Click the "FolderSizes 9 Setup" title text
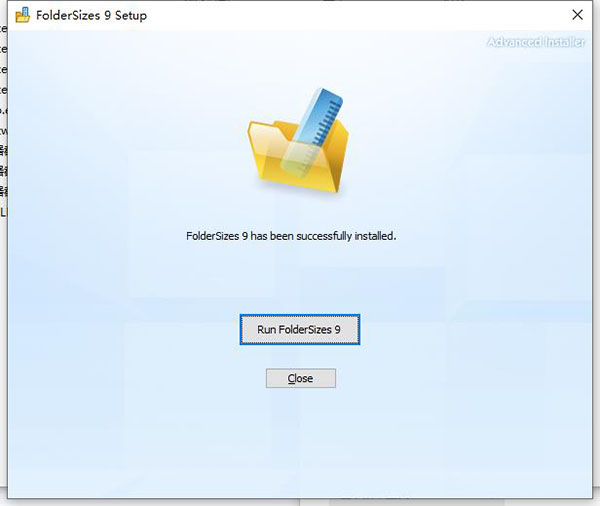The image size is (600, 506). tap(91, 16)
